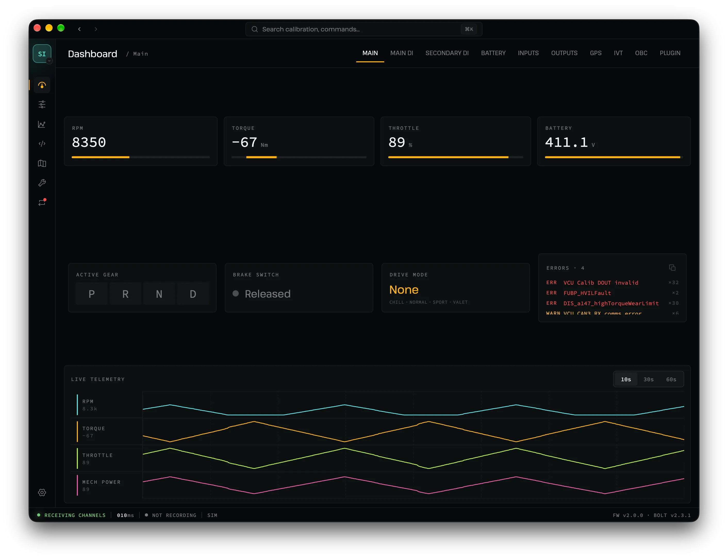Set telemetry window to 10s
The image size is (728, 560).
coord(626,379)
